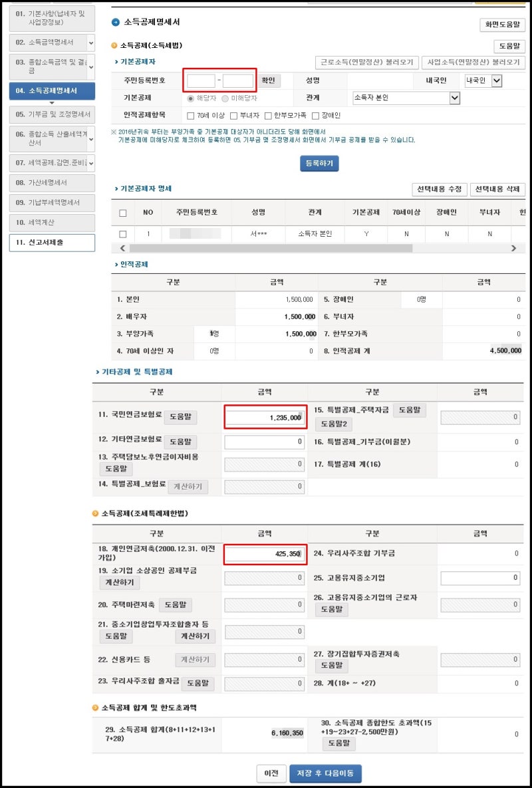Expand the 07. 세액공제.감면.준비금 sidebar chevron
This screenshot has width=532, height=788.
[91, 163]
